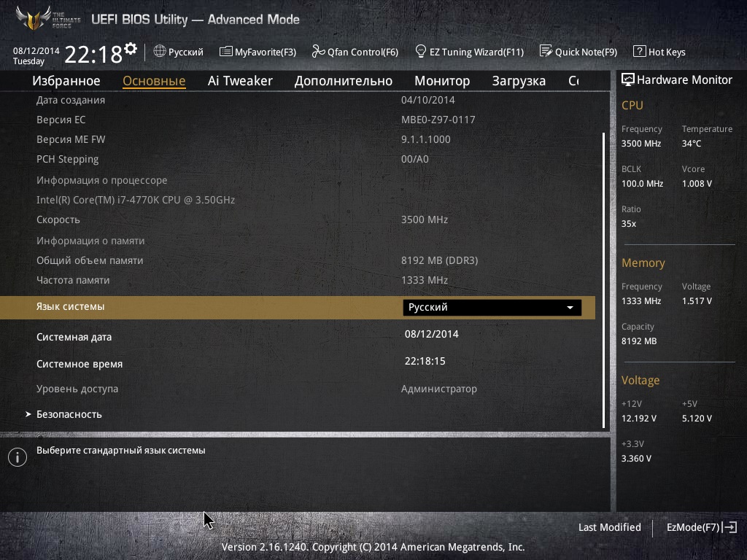
Task: Click the MyFavorite list icon
Action: click(226, 52)
